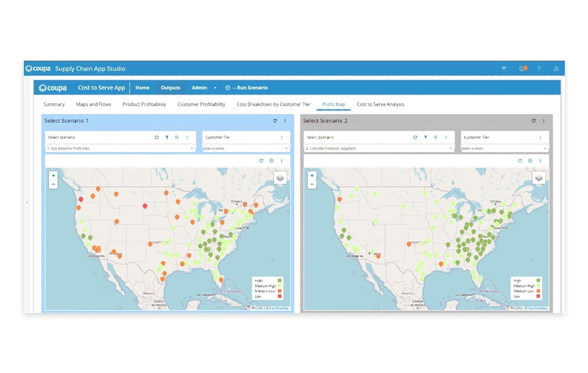Click the zoom in plus button on Scenario 1 map
The image size is (588, 373).
pos(53,175)
